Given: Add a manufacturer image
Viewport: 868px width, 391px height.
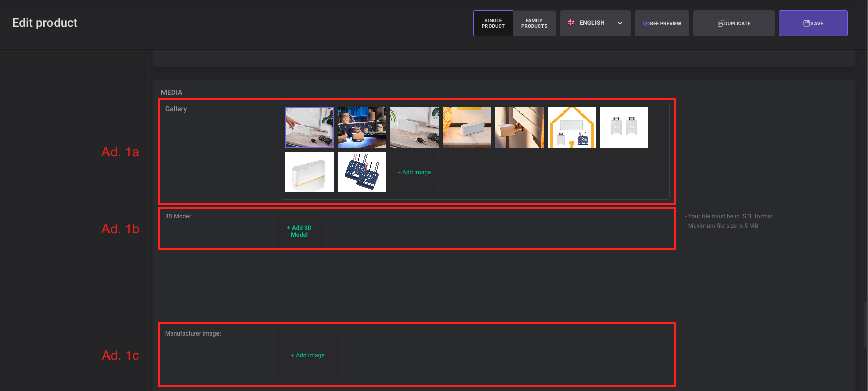Looking at the screenshot, I should (x=308, y=355).
